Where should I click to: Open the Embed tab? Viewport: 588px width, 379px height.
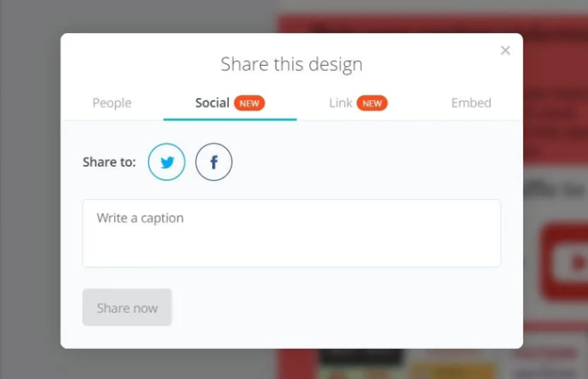click(471, 103)
